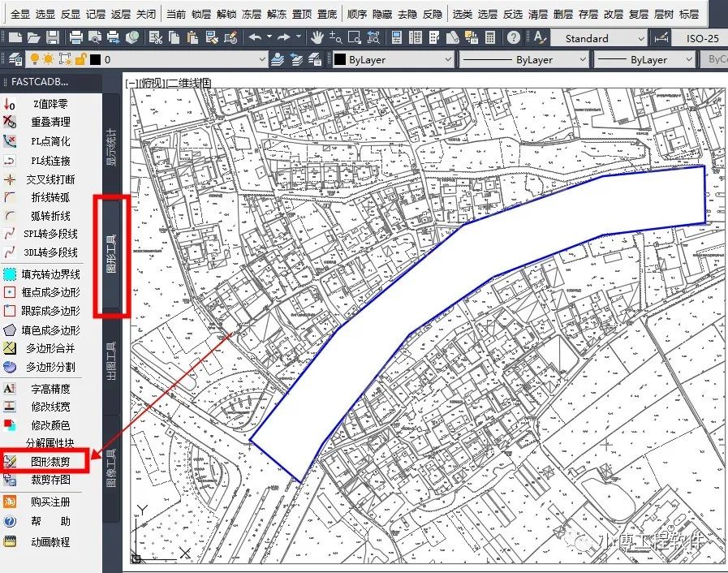Open the 图形裁剪 crop tool
728x573 pixels.
point(52,462)
